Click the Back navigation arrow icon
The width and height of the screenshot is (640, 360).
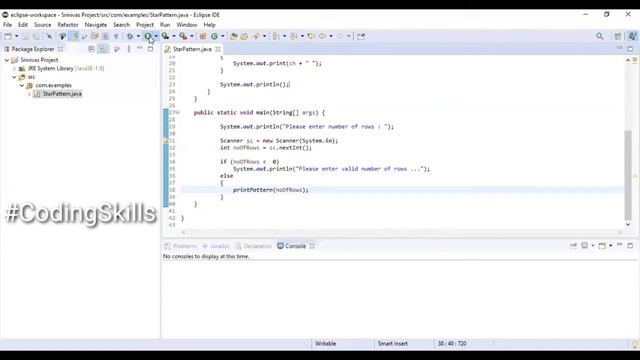pyautogui.click(x=322, y=36)
